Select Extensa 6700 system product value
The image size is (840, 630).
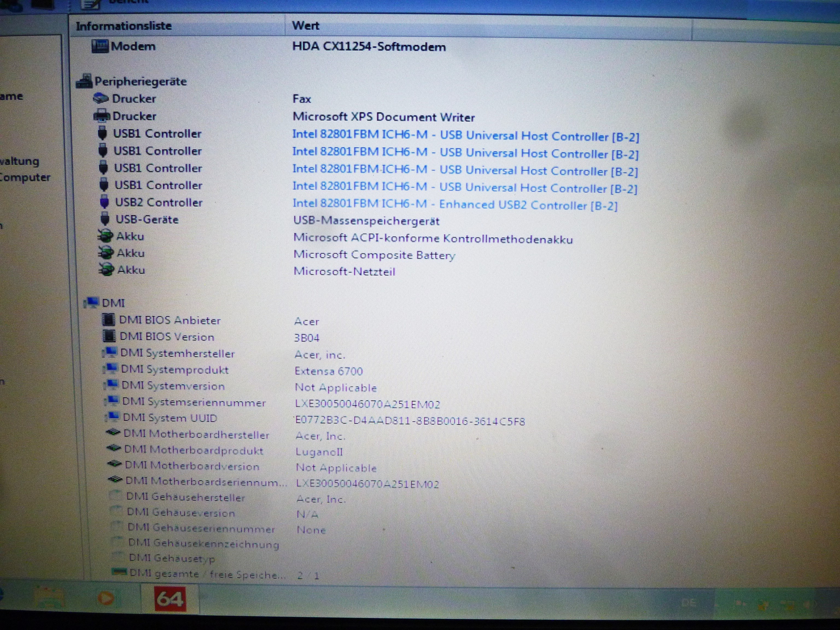329,371
